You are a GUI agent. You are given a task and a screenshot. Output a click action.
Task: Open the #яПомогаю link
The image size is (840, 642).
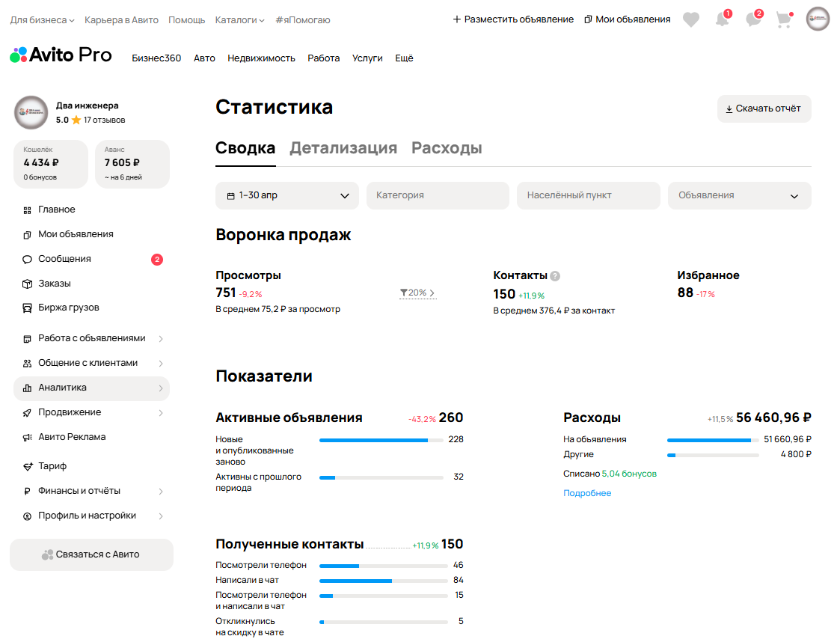pos(303,19)
